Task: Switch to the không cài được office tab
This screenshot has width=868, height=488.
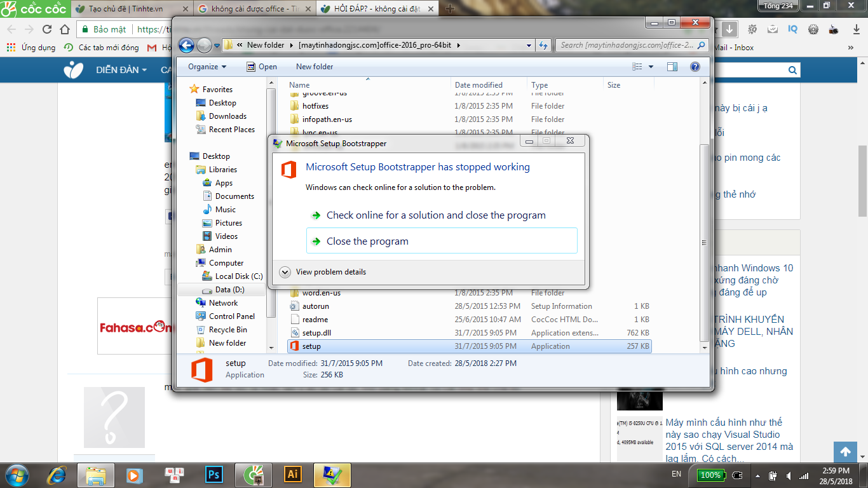Action: coord(253,9)
